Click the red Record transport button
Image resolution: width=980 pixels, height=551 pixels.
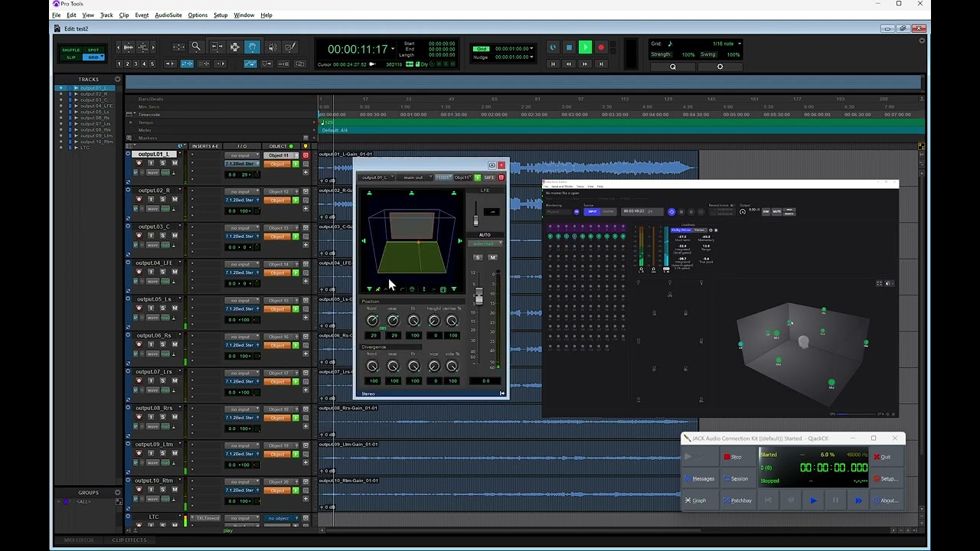(x=601, y=47)
